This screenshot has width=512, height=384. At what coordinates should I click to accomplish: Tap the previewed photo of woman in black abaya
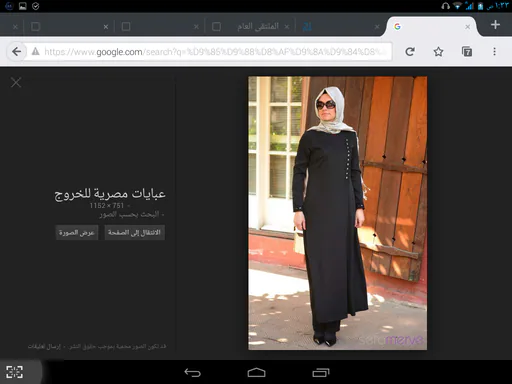337,213
